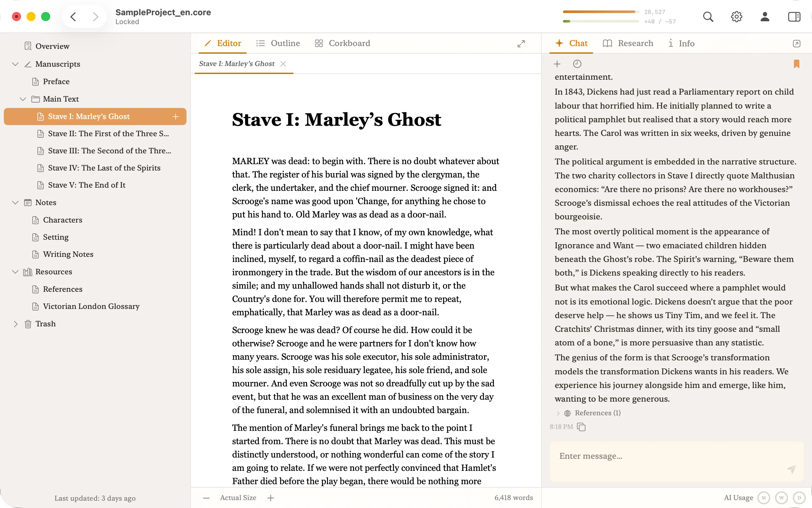Screen dimensions: 812x508
Task: Open the Victorian London Glossary
Action: pos(91,306)
